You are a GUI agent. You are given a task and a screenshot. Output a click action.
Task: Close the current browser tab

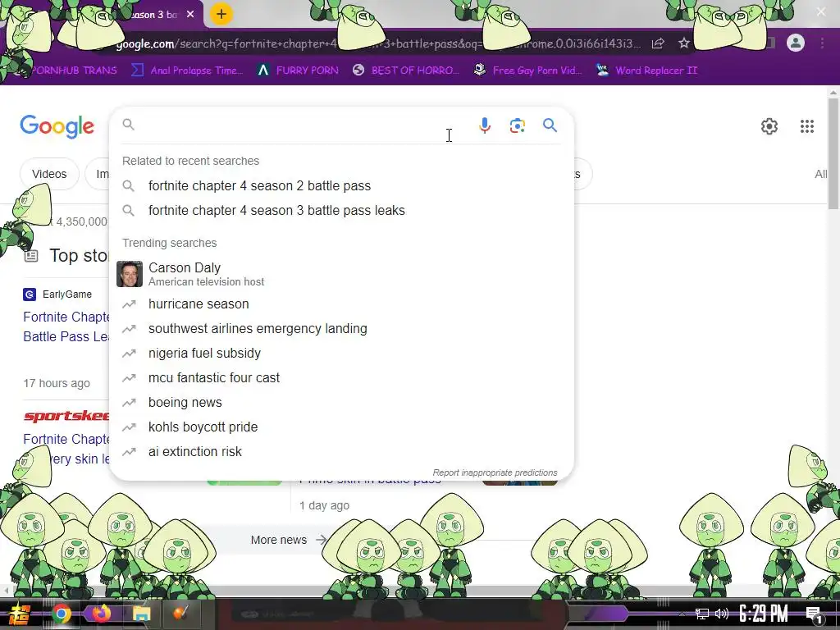point(190,15)
